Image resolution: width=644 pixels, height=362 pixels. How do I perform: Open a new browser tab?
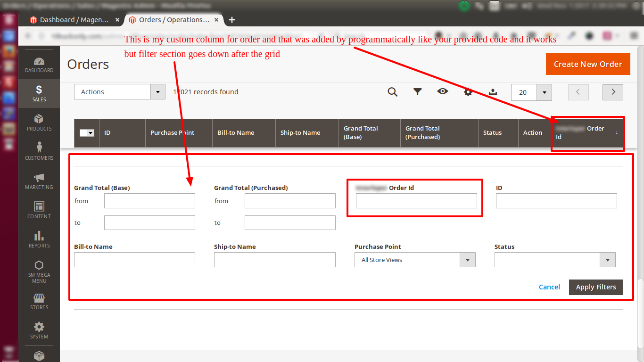(x=231, y=20)
